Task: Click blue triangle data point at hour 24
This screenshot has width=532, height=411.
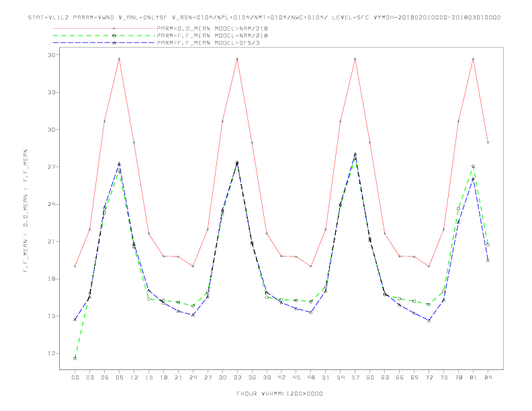Action: click(x=193, y=316)
